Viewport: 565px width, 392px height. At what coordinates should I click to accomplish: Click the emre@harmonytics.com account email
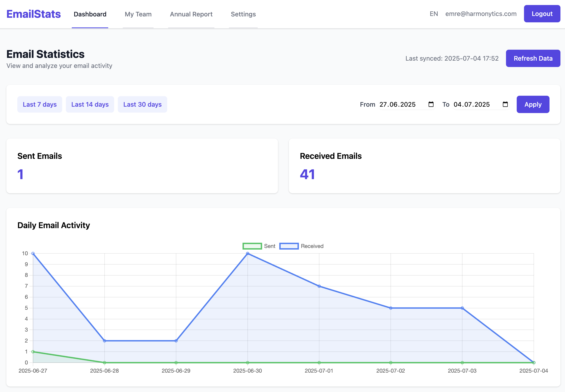click(481, 14)
